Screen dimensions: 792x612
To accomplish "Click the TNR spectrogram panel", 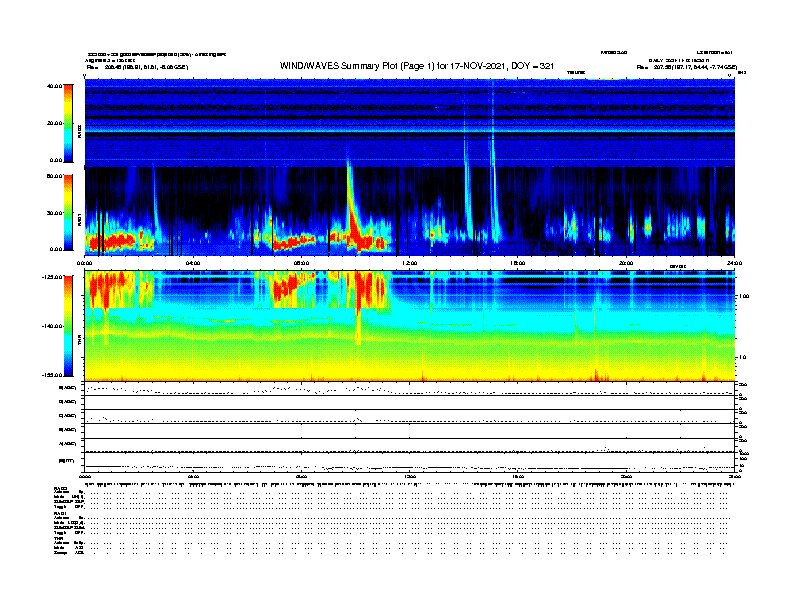I will pyautogui.click(x=409, y=326).
